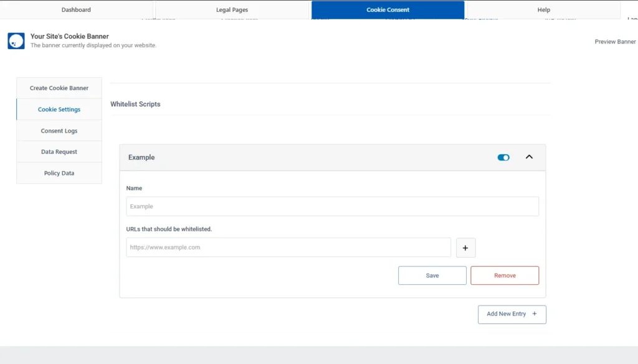Image resolution: width=638 pixels, height=364 pixels.
Task: Select Cookie Settings in the sidebar
Action: 59,110
